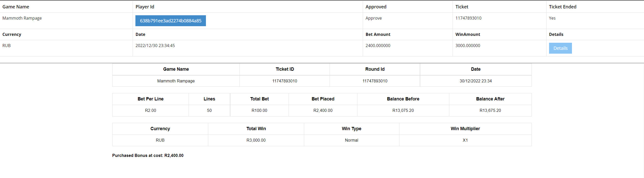Select the 2400.000000 bet amount value
The width and height of the screenshot is (644, 178).
378,46
